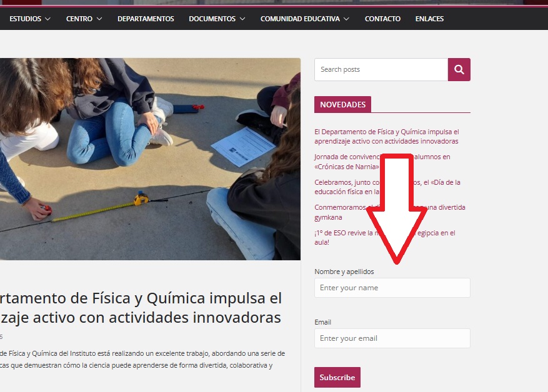Viewport: 548px width, 392px height.
Task: Open Día de la educación física link
Action: click(x=387, y=187)
